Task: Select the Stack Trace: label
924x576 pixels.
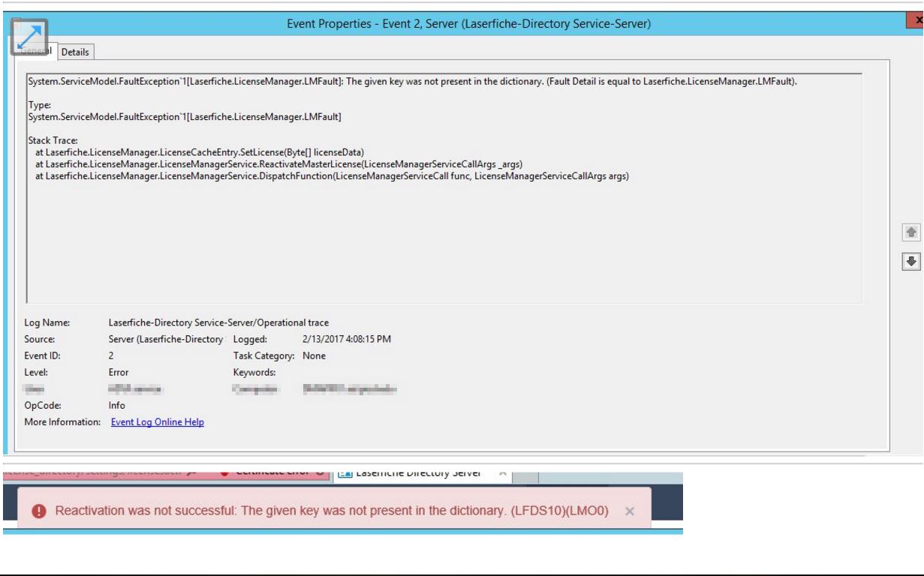Action: point(53,140)
